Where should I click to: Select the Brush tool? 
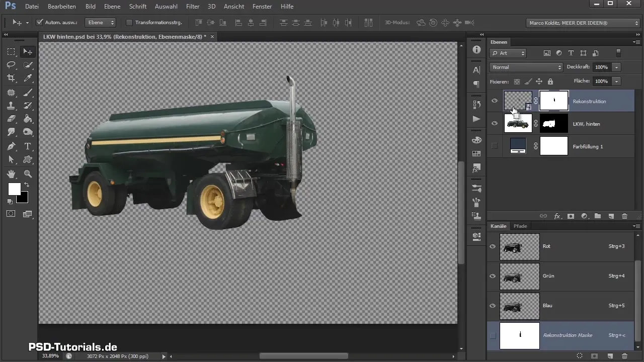(28, 93)
